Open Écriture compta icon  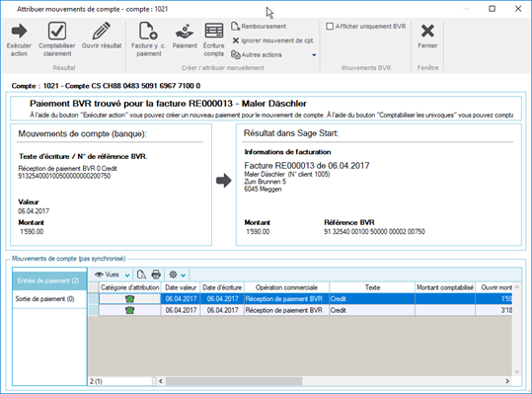pos(214,32)
